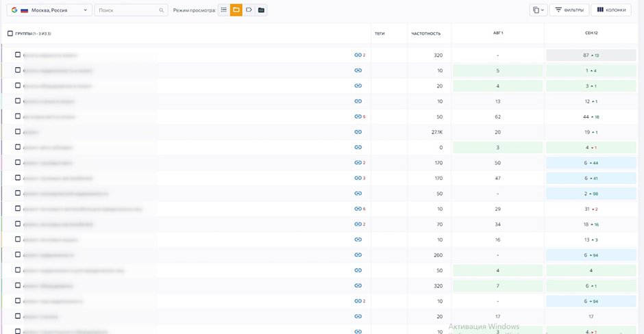Sort by the ТЕГИ column header
Viewport: 644px width, 334px height.
pos(380,34)
